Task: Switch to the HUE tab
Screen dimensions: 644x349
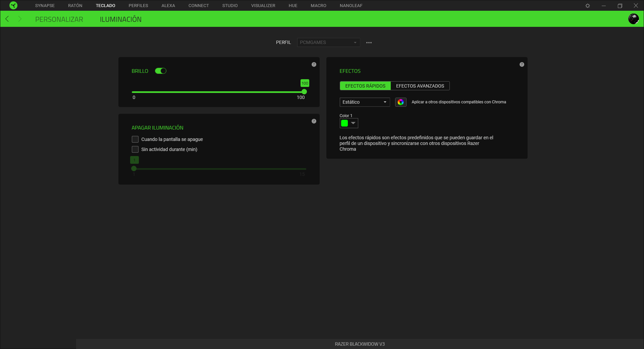Action: pos(293,6)
